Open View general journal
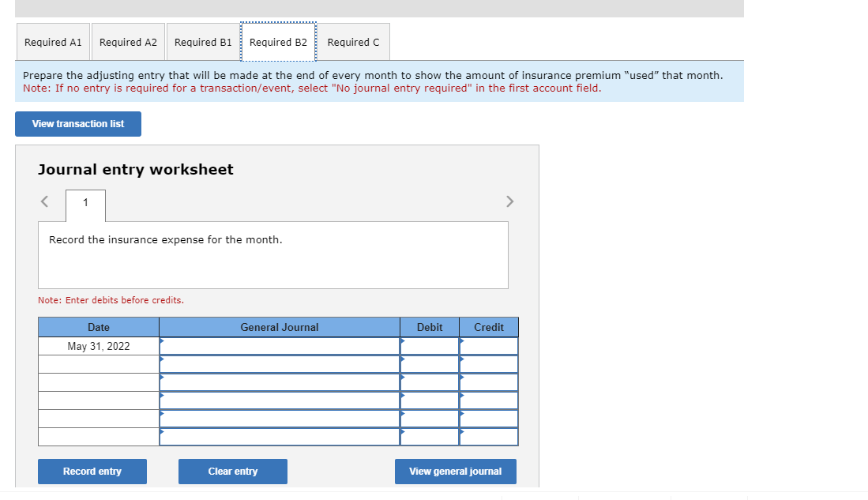The width and height of the screenshot is (868, 500). [456, 472]
